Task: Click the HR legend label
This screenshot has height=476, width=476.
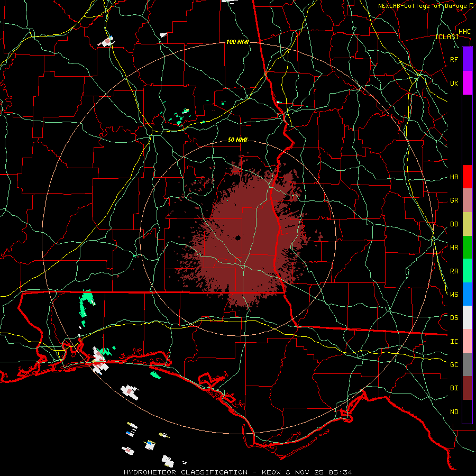Action: pyautogui.click(x=454, y=248)
